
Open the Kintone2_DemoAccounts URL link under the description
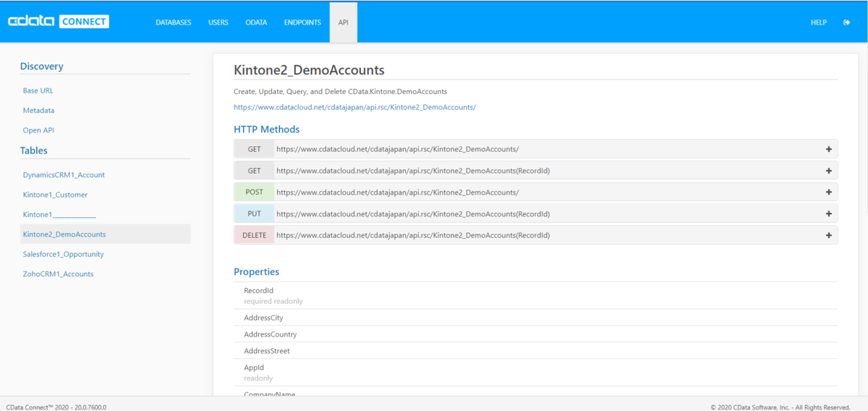pos(354,107)
